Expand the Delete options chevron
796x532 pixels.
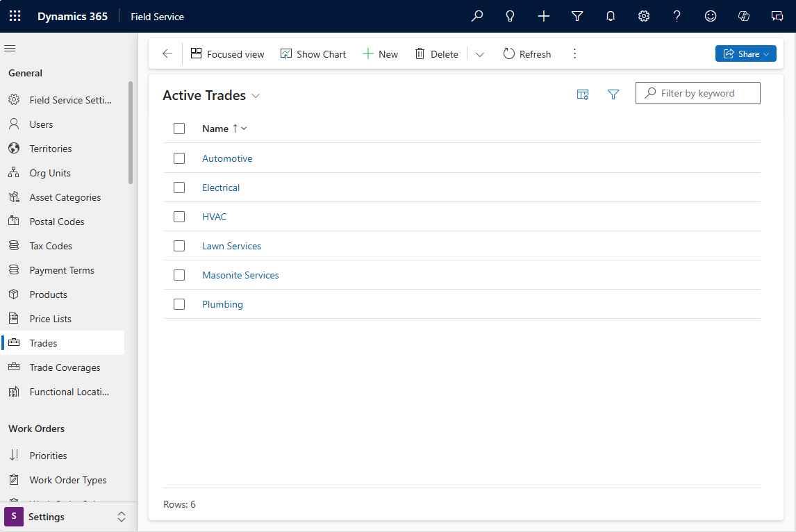pos(480,54)
